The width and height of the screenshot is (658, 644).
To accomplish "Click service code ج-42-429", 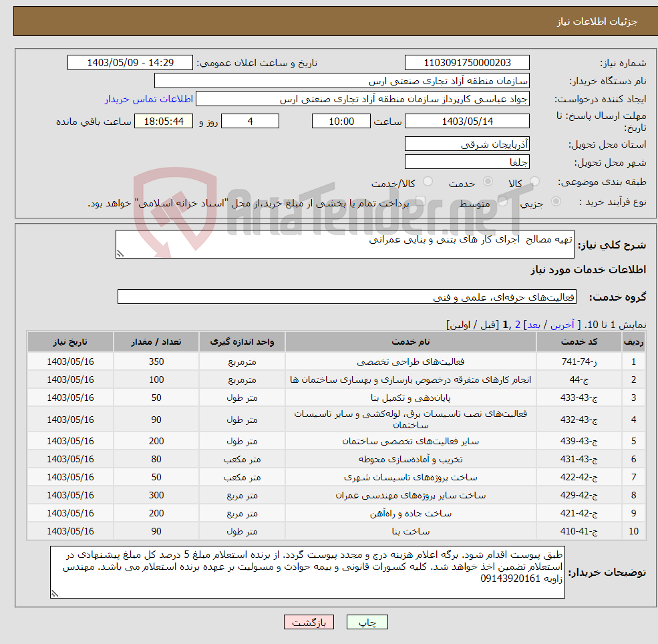I will 579,495.
